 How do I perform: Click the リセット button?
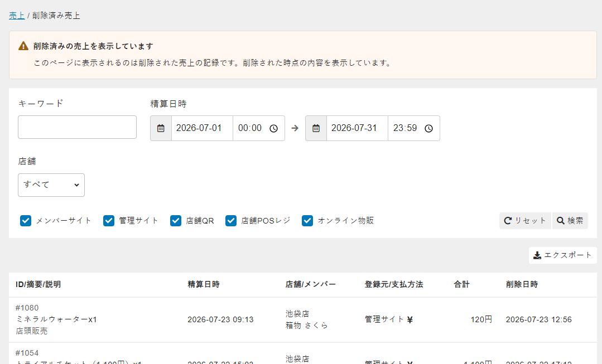pos(525,221)
